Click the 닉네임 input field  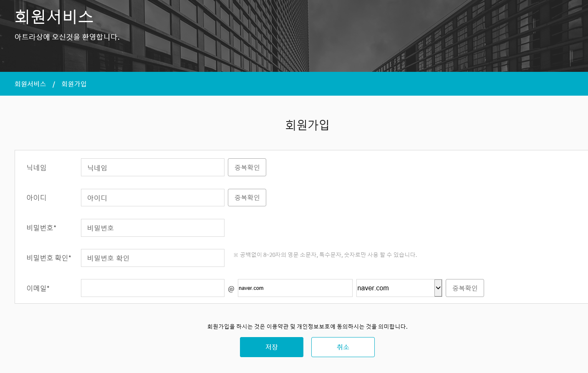pos(153,167)
